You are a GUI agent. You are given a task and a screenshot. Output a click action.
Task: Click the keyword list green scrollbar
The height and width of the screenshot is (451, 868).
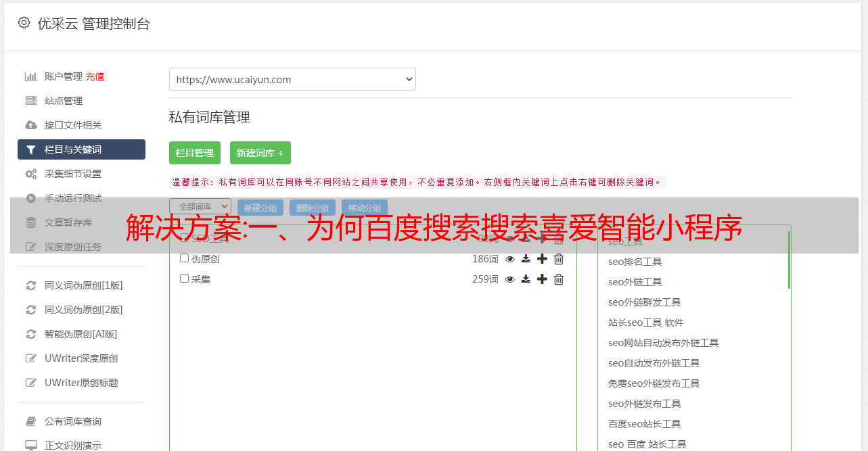[x=789, y=260]
